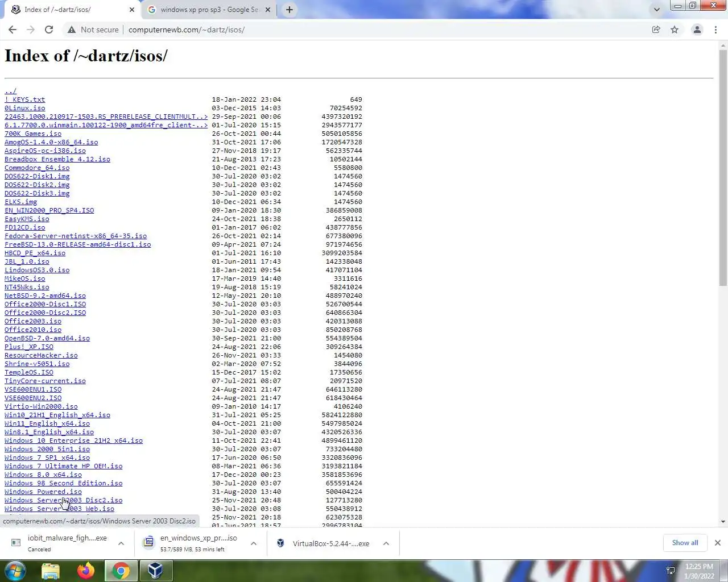Download FreeBSD-13.0-RELEASE-amd64-disc1.iso
The height and width of the screenshot is (582, 728).
click(78, 244)
